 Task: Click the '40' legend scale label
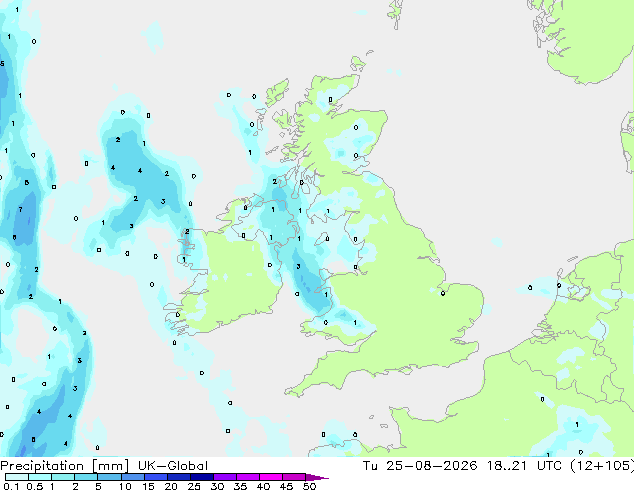(x=263, y=486)
